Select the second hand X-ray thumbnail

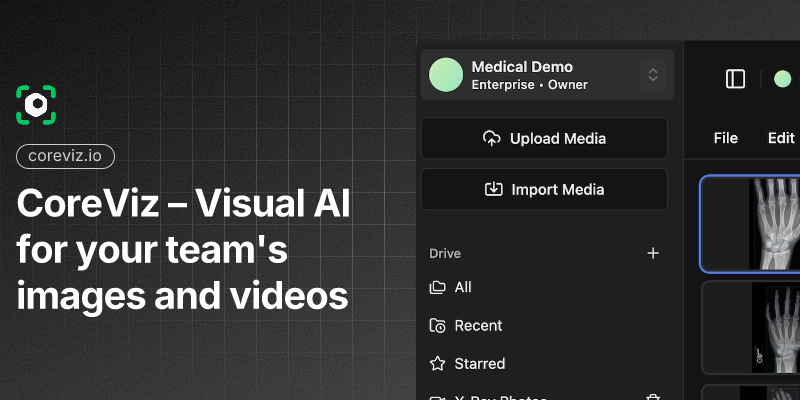tap(751, 327)
